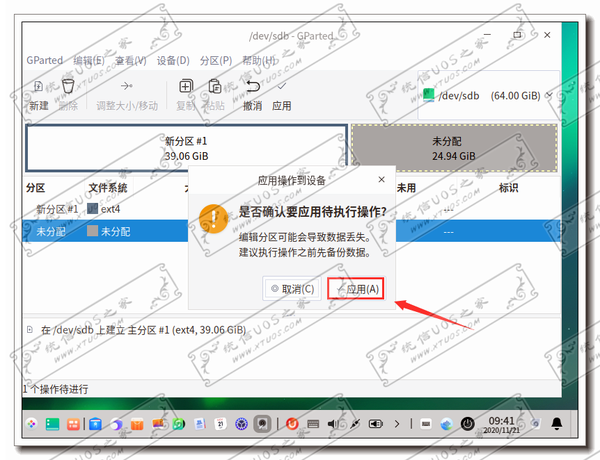Click the gray 未分配 file system swatch

[x=92, y=231]
